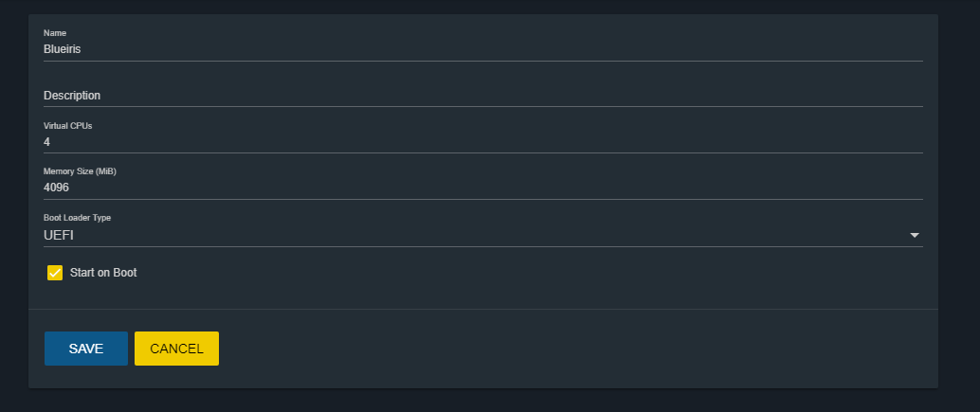Focus the empty Description field
Viewport: 980px width, 412px height.
[482, 96]
